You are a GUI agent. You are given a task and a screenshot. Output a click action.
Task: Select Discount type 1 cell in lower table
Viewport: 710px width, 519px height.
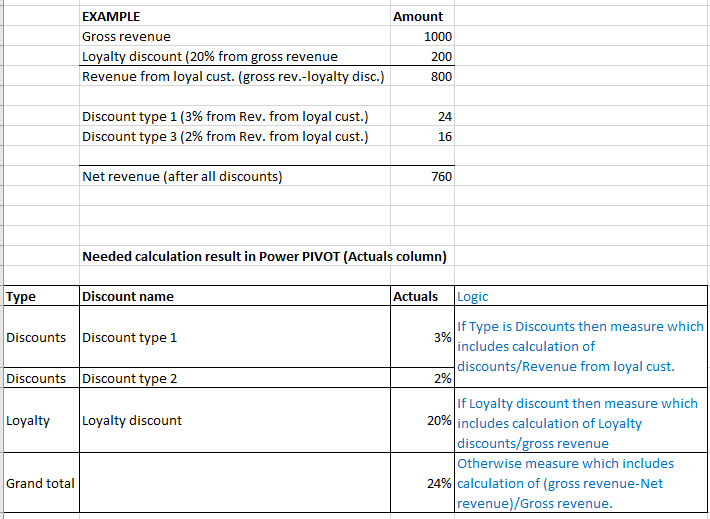pyautogui.click(x=235, y=337)
